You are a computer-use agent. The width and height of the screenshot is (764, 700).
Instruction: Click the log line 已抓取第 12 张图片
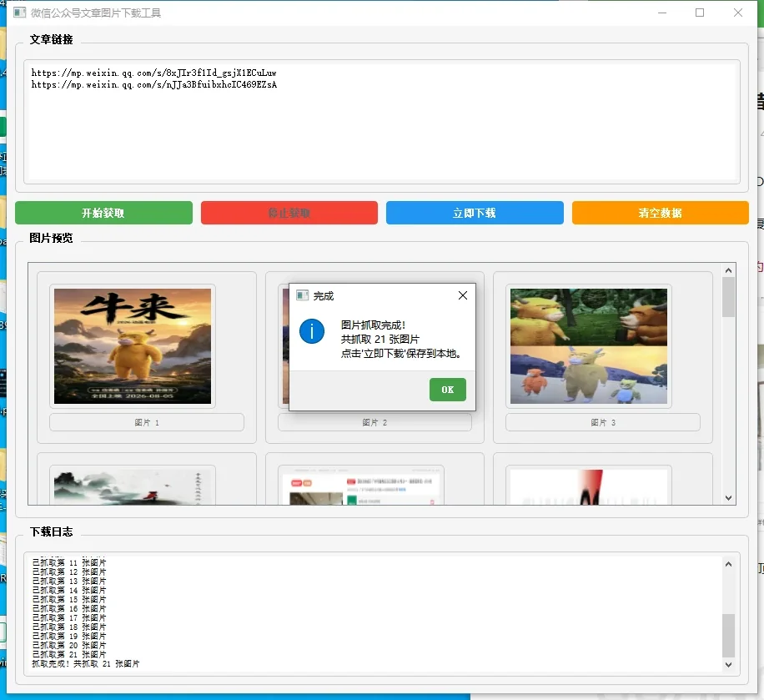coord(69,572)
